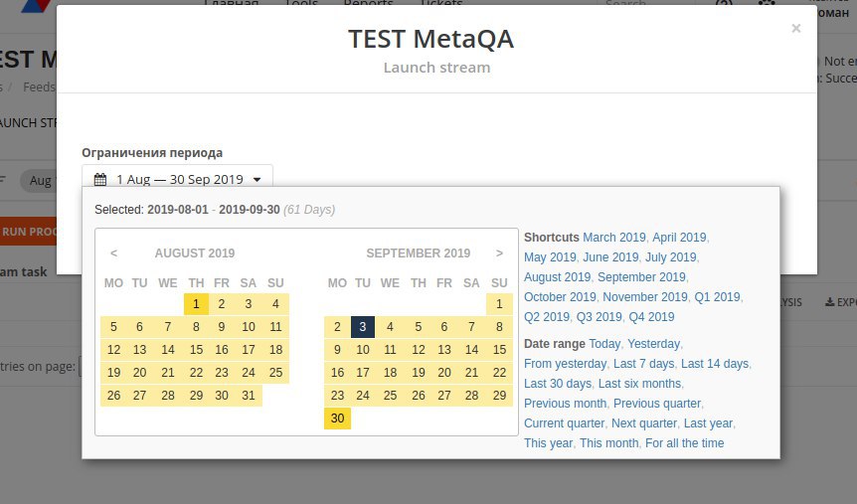Choose the August 2019 shortcut
The width and height of the screenshot is (857, 504).
click(557, 277)
